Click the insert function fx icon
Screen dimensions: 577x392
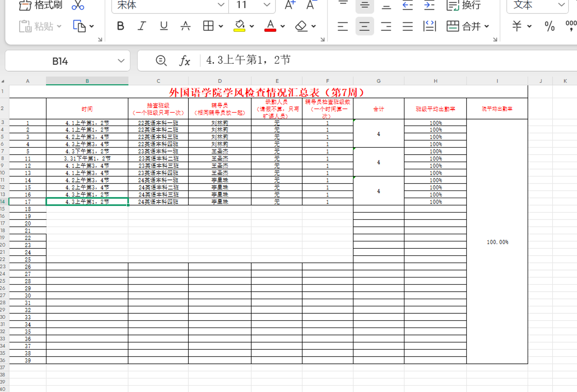(x=185, y=61)
